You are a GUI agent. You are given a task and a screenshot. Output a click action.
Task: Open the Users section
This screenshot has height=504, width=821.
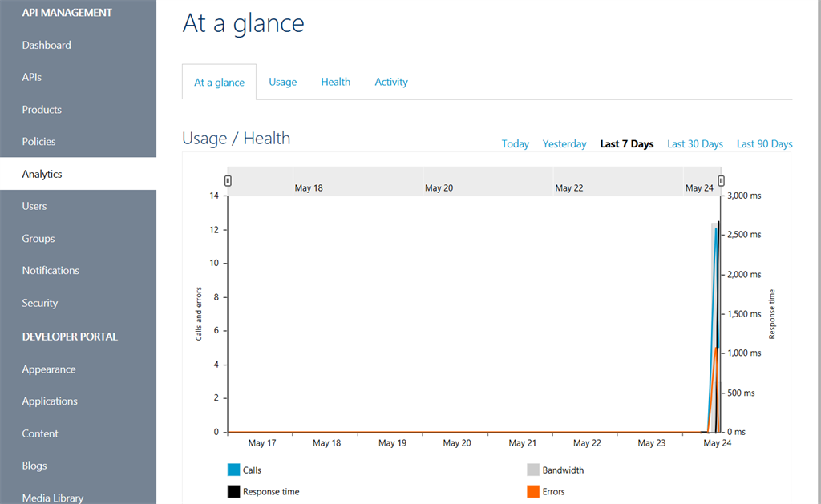34,206
